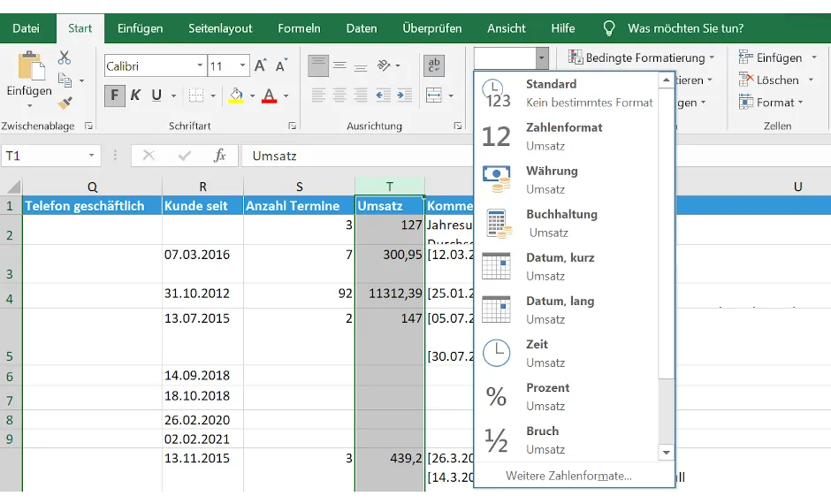This screenshot has height=504, width=831.
Task: Click the wrap text icon
Action: pos(434,66)
